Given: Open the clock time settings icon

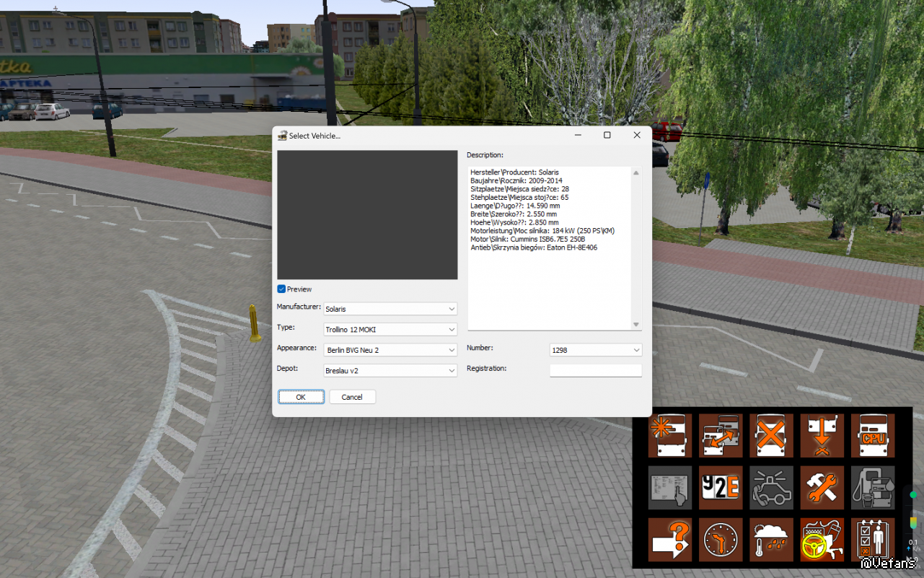Looking at the screenshot, I should click(721, 540).
